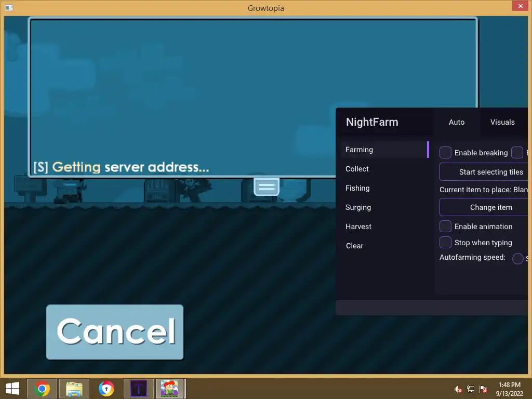532x399 pixels.
Task: Open the Surging section
Action: [x=358, y=207]
